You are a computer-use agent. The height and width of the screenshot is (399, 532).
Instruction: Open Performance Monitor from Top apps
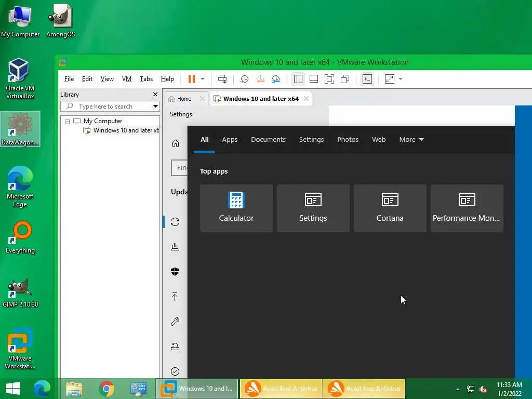pos(467,208)
